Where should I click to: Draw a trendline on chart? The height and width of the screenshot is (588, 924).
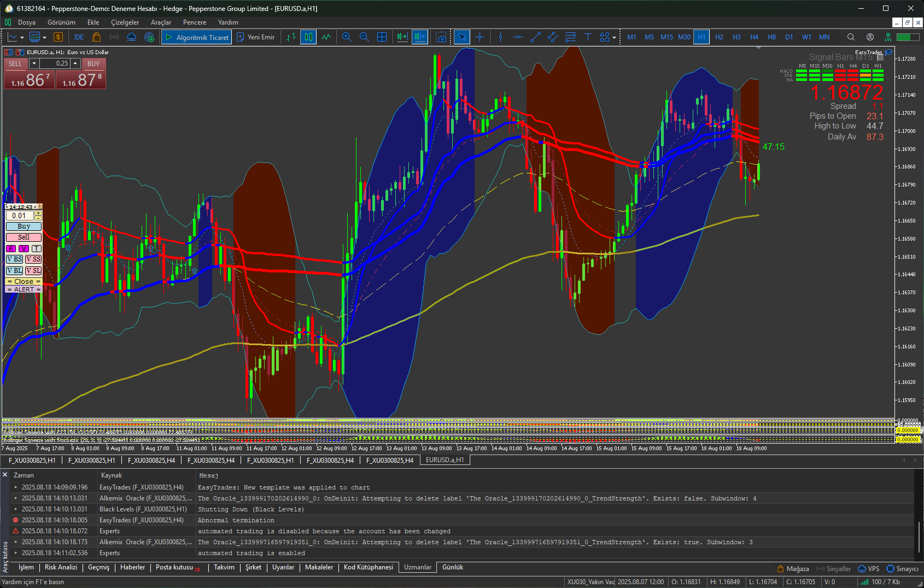(x=535, y=37)
